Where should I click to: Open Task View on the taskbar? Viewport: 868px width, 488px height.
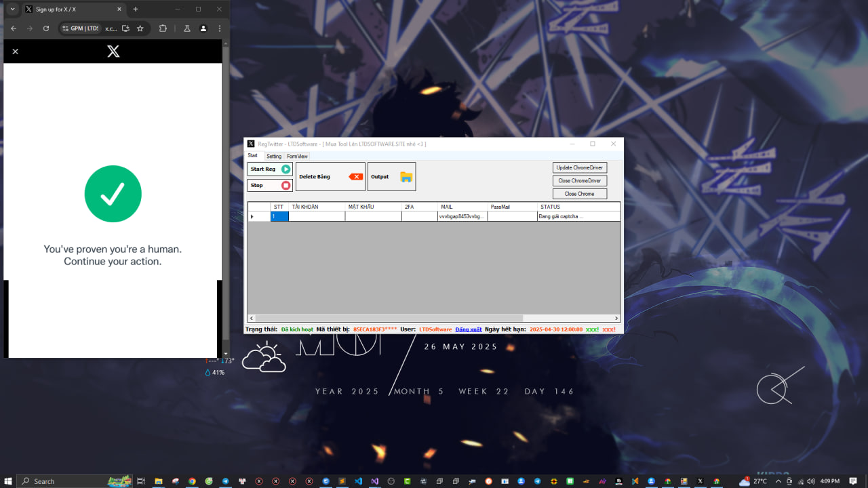coord(141,481)
